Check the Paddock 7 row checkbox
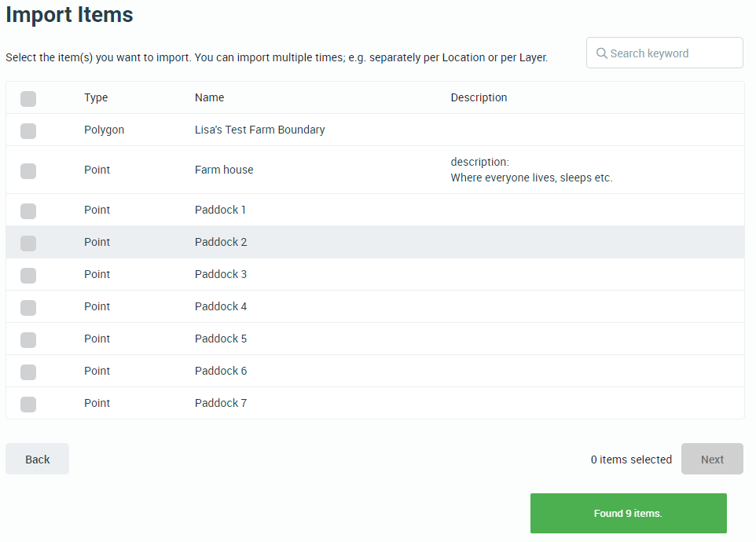Screen dimensions: 756x542 [x=28, y=404]
